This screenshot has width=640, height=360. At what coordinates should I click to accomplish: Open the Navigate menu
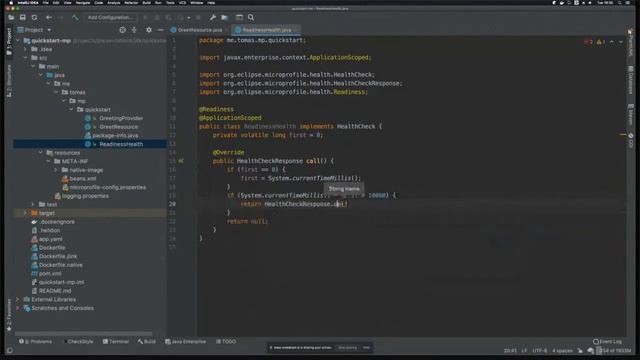coord(82,2)
